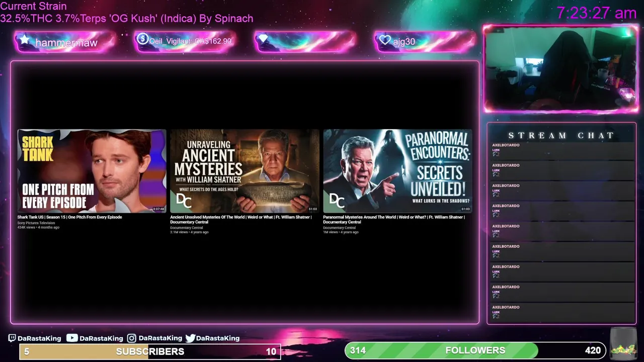Click the 51:03 duration on Ancient Mysteries thumbnail
This screenshot has width=644, height=362.
(313, 209)
